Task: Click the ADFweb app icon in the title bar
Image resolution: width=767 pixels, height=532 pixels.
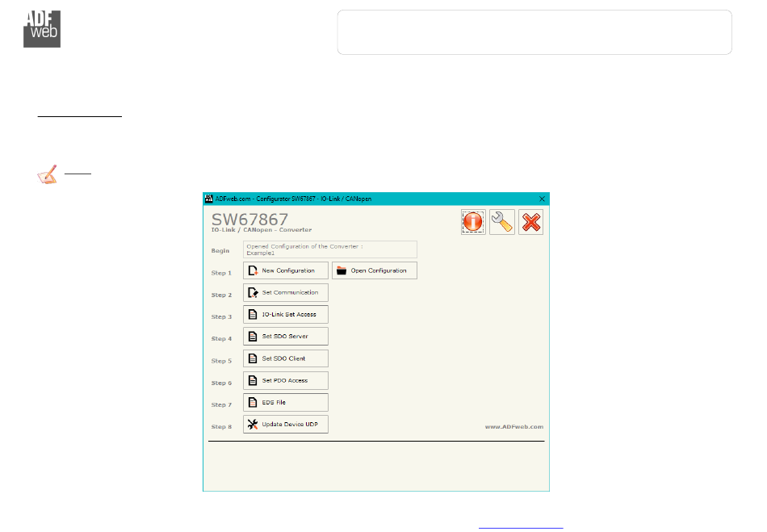Action: click(x=209, y=199)
